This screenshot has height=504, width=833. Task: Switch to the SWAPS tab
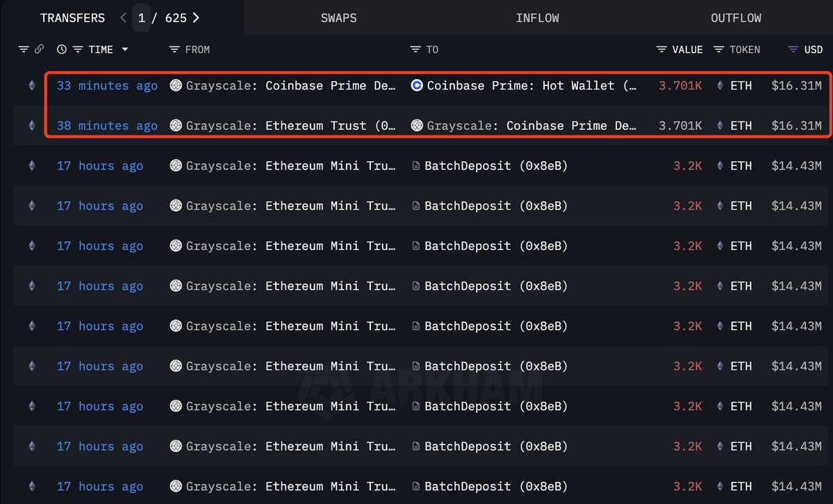pyautogui.click(x=338, y=18)
